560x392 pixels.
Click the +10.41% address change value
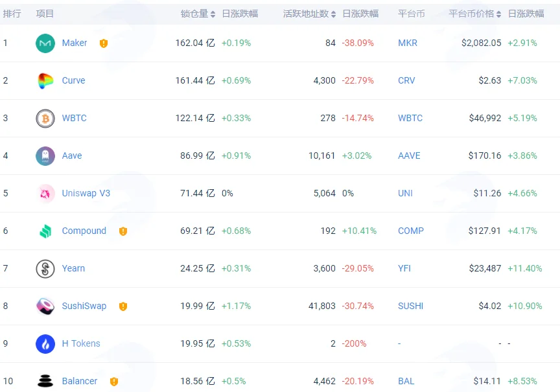tap(359, 231)
